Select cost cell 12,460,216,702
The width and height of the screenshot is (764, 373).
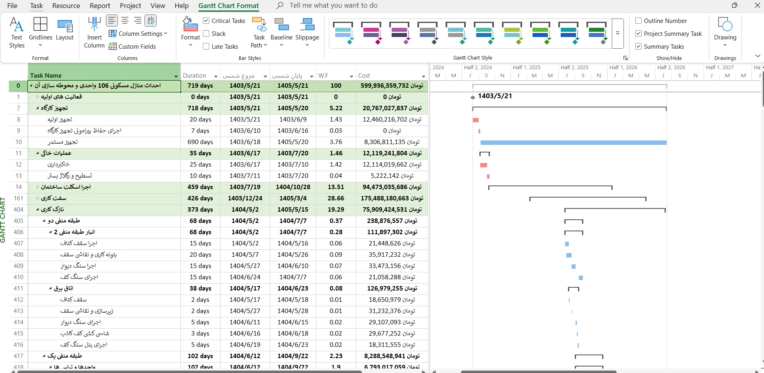392,120
